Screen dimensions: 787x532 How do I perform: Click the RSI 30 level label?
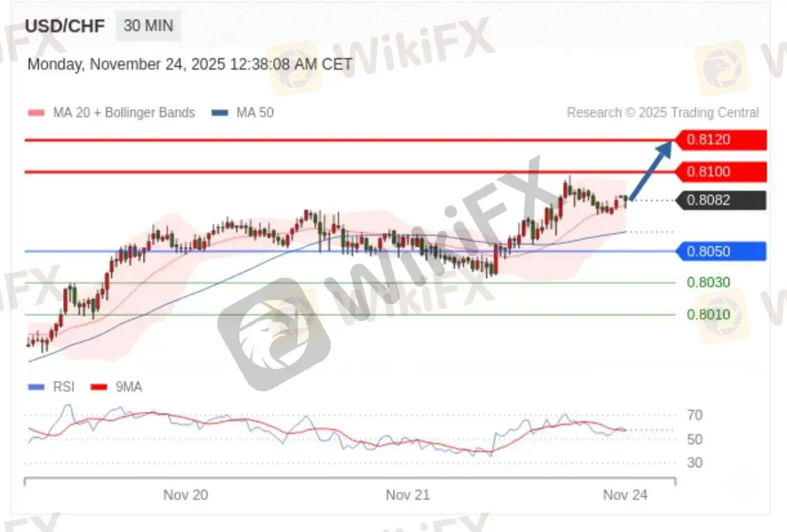(695, 463)
